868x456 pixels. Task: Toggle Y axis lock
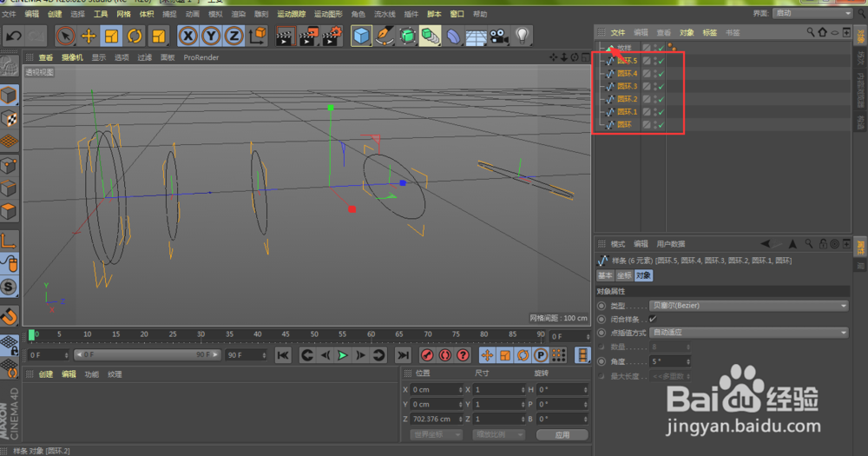coord(211,36)
